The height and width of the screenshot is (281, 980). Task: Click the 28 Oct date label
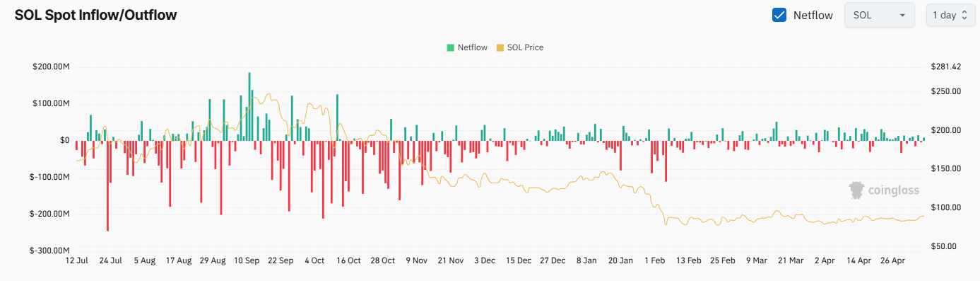[383, 260]
